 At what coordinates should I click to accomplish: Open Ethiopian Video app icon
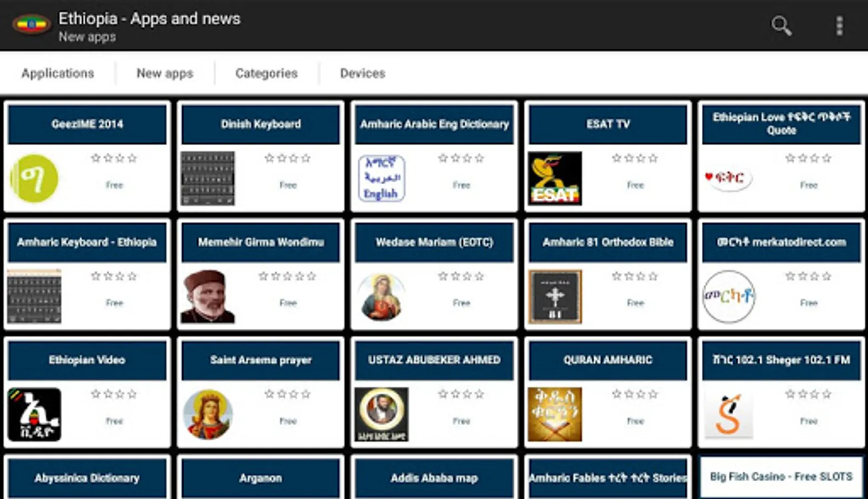tap(34, 415)
